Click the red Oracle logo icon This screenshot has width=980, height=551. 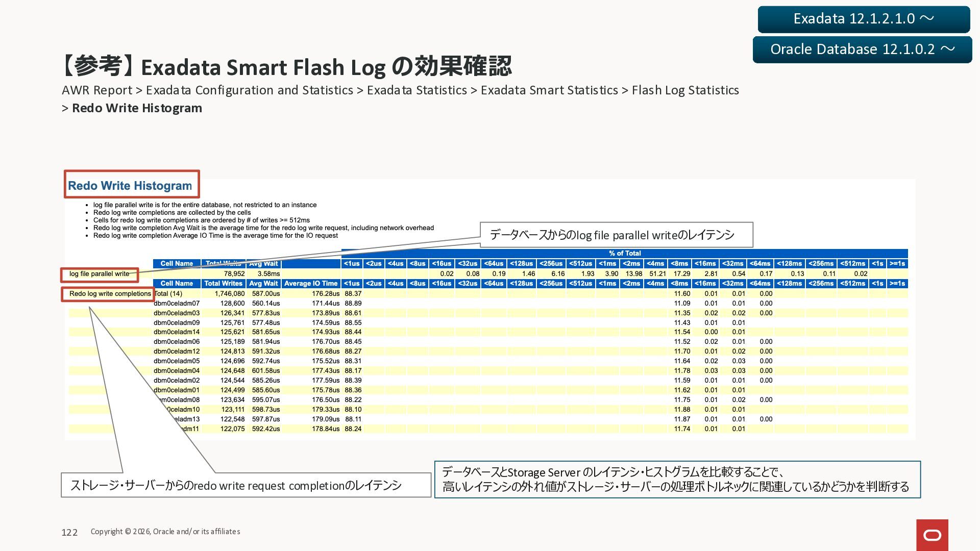(932, 535)
